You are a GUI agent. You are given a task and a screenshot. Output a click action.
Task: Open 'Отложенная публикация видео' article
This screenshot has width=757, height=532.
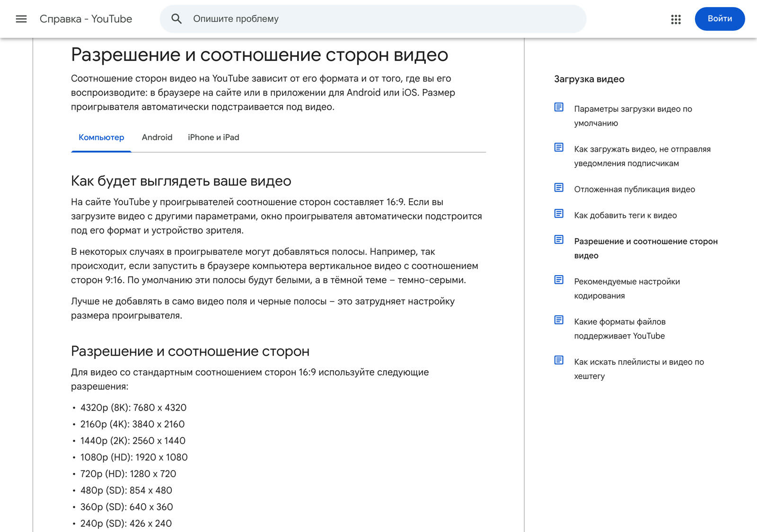click(x=634, y=189)
